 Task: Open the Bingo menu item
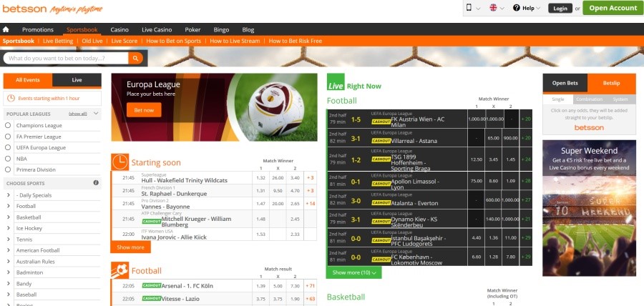tap(221, 29)
